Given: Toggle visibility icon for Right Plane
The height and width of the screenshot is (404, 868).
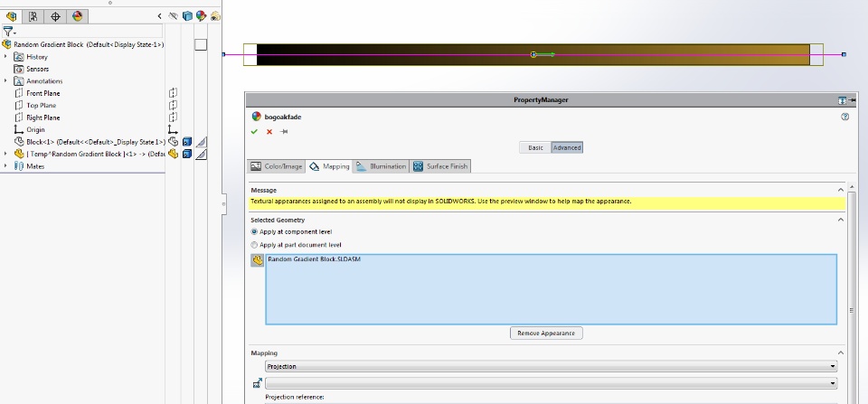Looking at the screenshot, I should pyautogui.click(x=174, y=117).
